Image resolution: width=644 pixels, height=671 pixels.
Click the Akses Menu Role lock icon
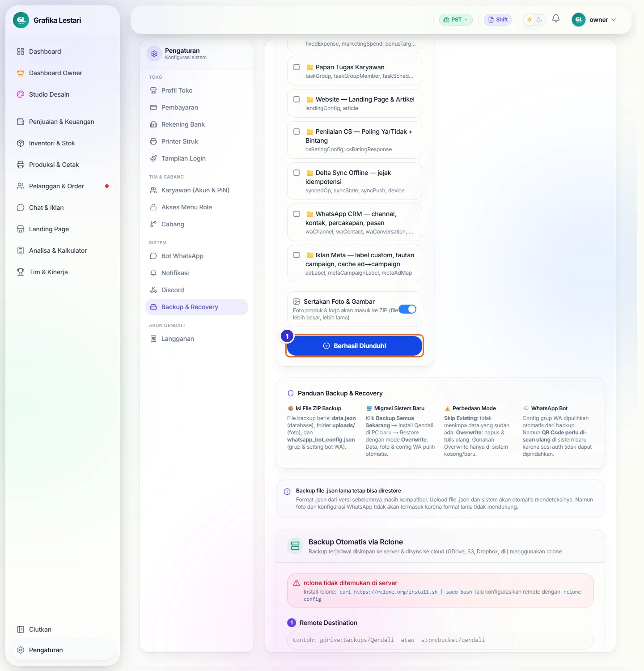coord(153,207)
